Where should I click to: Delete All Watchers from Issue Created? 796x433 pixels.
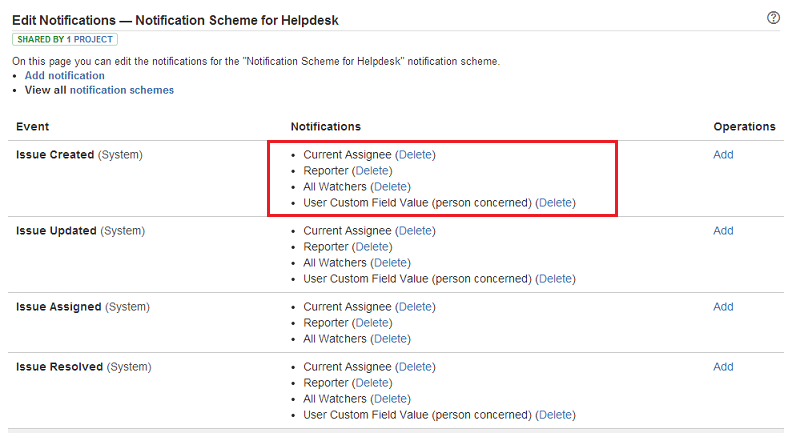390,187
